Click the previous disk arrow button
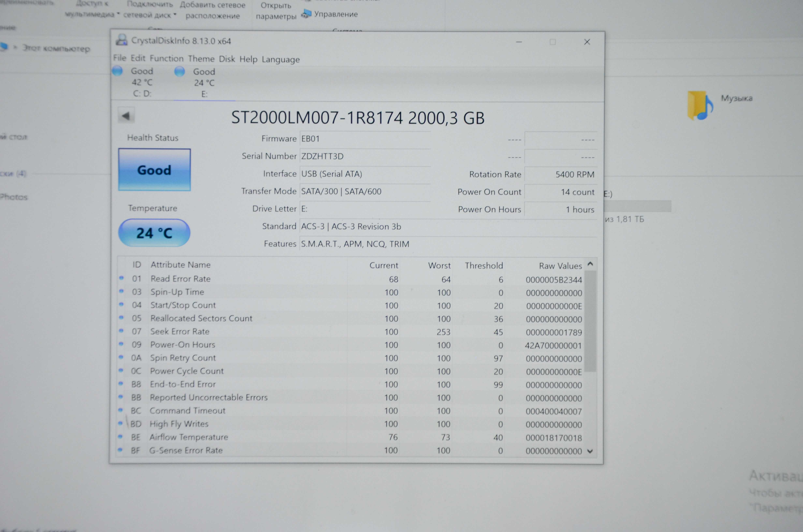This screenshot has width=803, height=532. point(126,116)
